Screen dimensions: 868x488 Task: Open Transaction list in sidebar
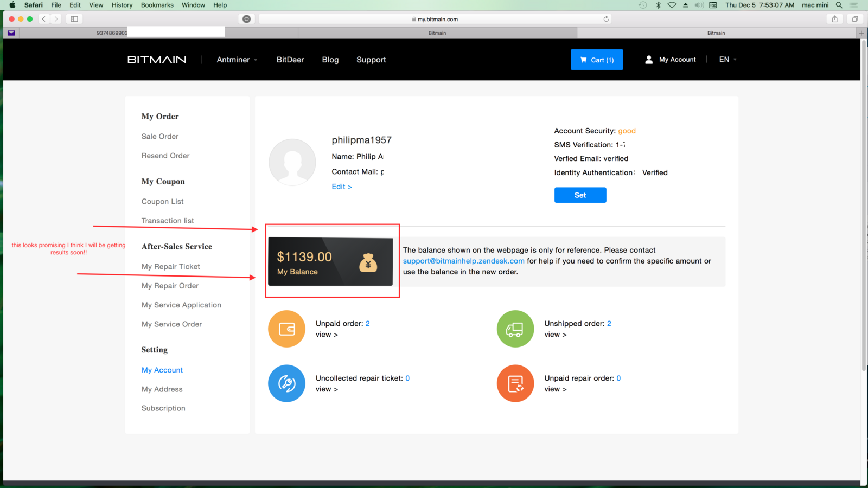(168, 221)
